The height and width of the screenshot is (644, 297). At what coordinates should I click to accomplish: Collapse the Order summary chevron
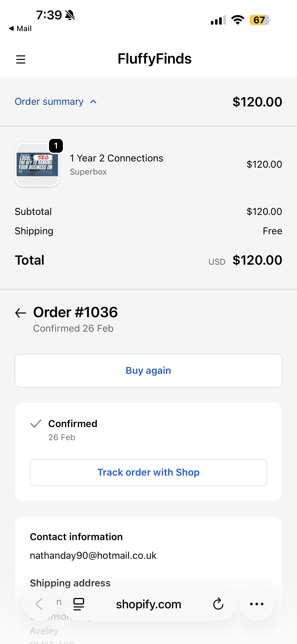coord(93,102)
